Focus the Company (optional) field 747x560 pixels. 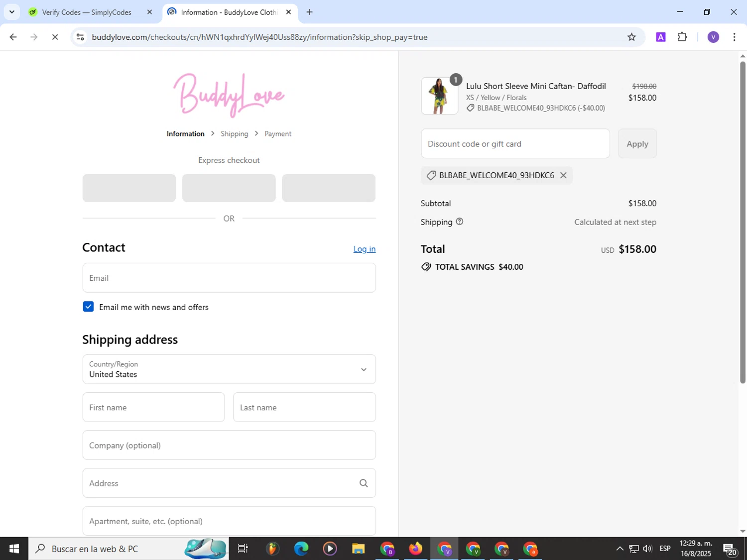tap(229, 445)
